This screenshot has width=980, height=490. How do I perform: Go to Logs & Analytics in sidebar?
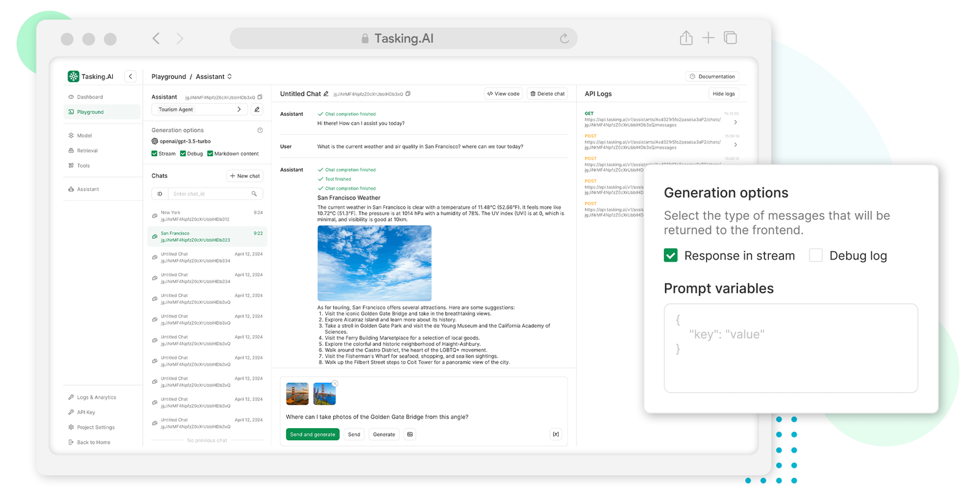point(96,398)
